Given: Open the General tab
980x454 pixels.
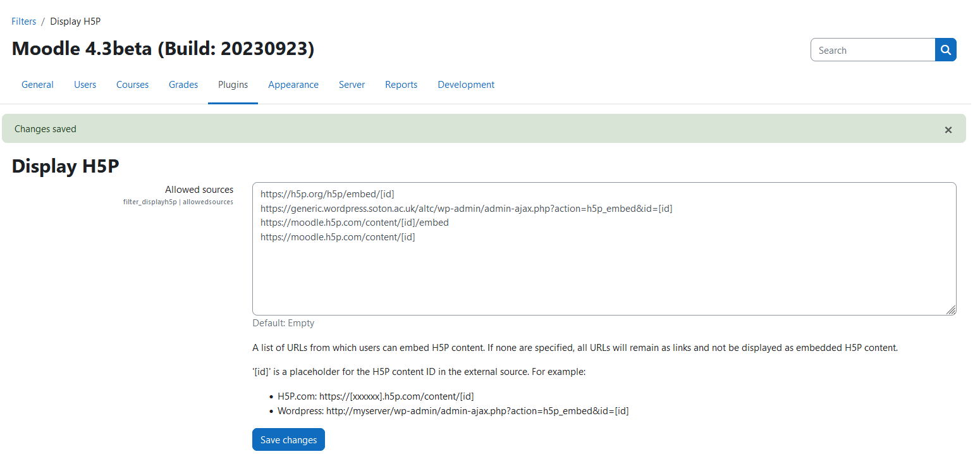Looking at the screenshot, I should pos(37,85).
